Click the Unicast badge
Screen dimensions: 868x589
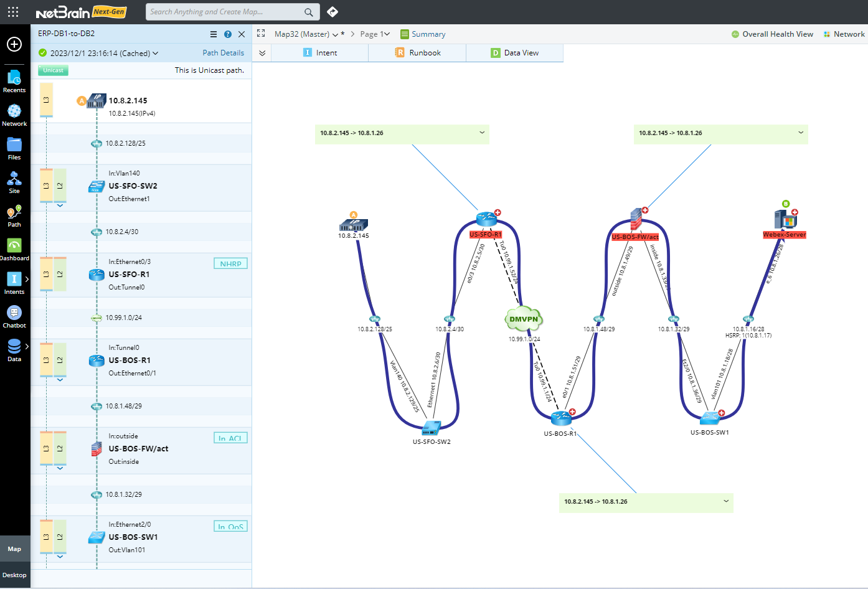(53, 70)
